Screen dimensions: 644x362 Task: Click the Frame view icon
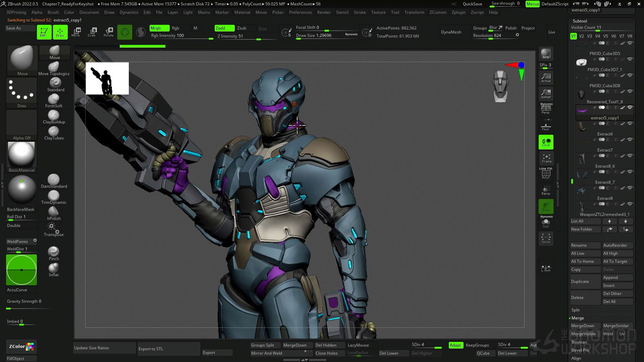546,158
